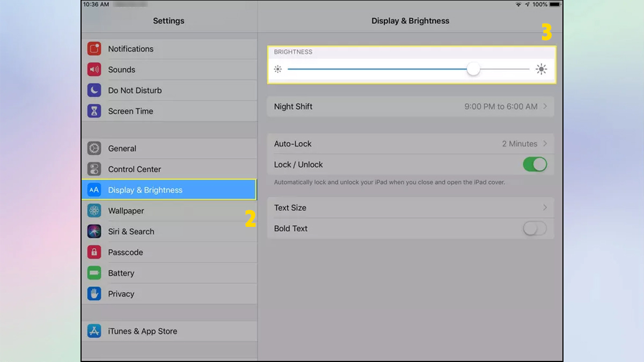The image size is (644, 362).
Task: Tap the Wallpaper flower icon
Action: pos(94,211)
